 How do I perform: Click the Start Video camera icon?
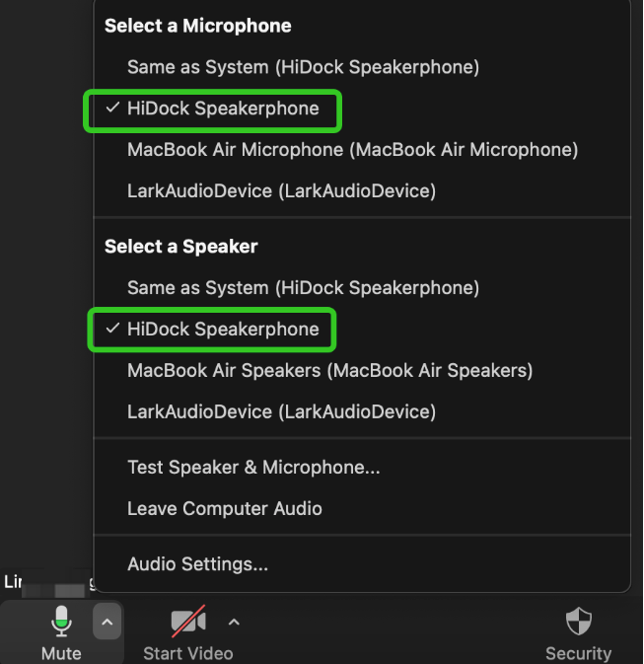point(187,622)
